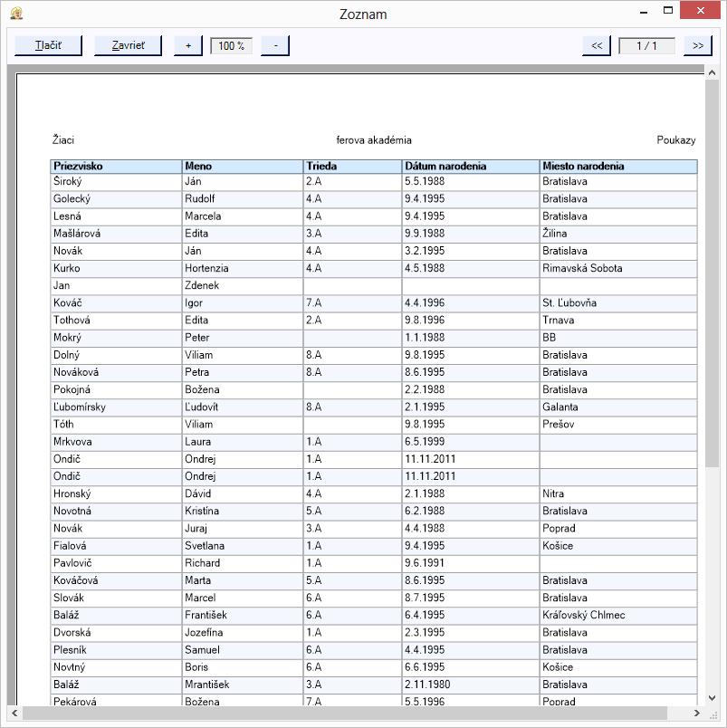Click the St. Ľubovňa birthplace cell
The height and width of the screenshot is (728, 727).
coord(618,303)
